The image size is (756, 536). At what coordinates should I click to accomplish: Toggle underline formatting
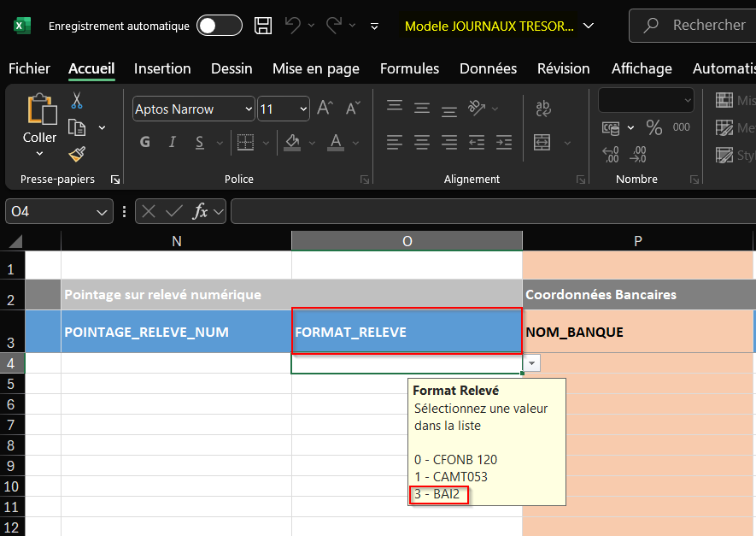click(199, 142)
